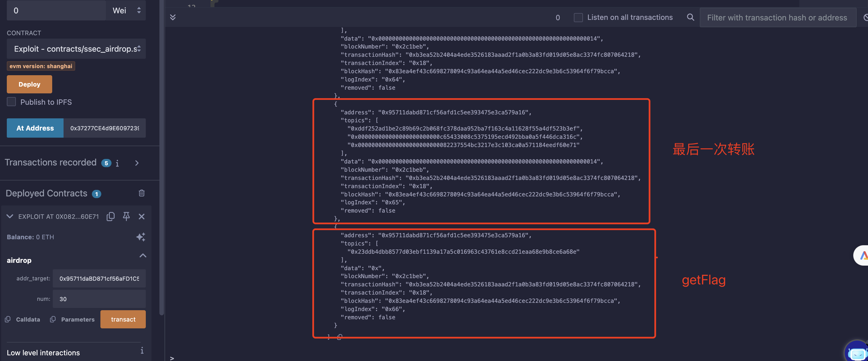Viewport: 868px width, 361px height.
Task: Pin the deployed Exploit contract
Action: (126, 216)
